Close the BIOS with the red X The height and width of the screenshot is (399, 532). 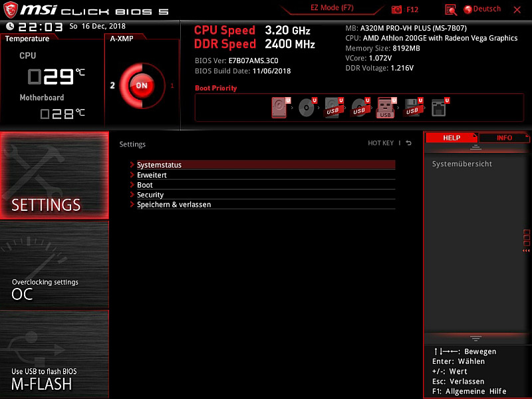pos(517,10)
